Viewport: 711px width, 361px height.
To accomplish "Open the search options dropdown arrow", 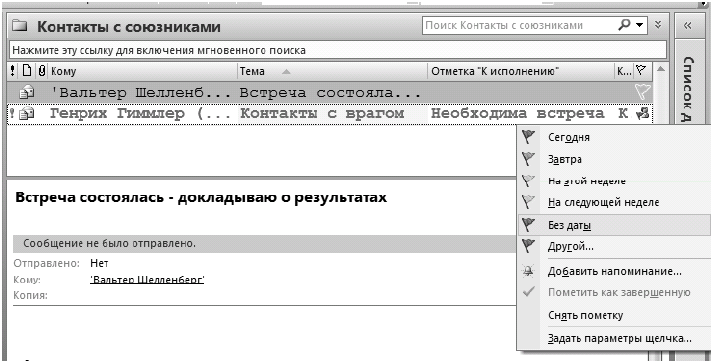I will click(639, 26).
